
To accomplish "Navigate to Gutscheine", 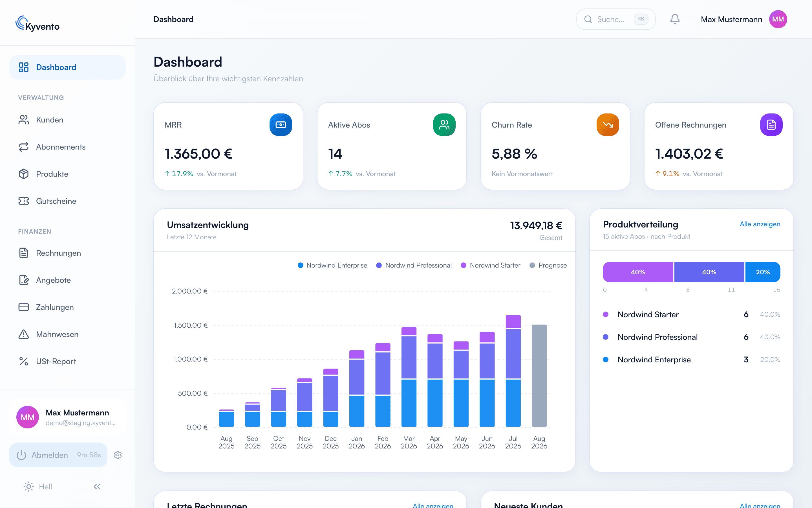I will 67,201.
